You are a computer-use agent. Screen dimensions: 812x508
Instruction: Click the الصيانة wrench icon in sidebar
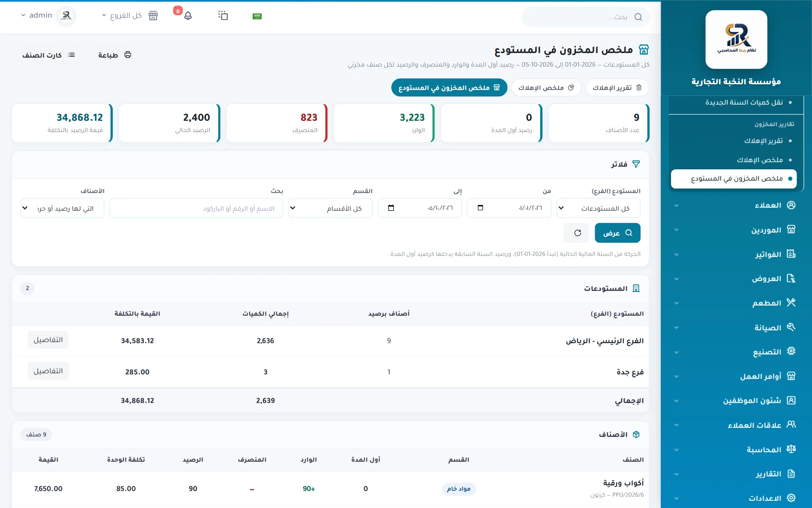(791, 327)
